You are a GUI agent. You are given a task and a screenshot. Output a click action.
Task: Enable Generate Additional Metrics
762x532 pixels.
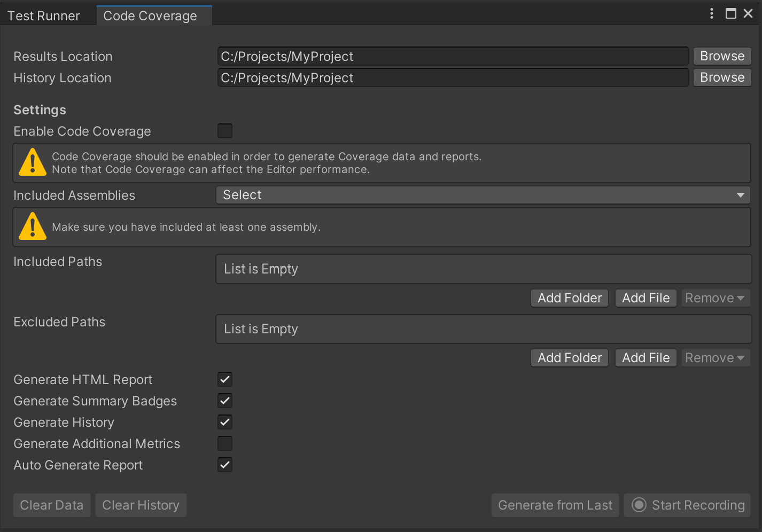point(224,443)
